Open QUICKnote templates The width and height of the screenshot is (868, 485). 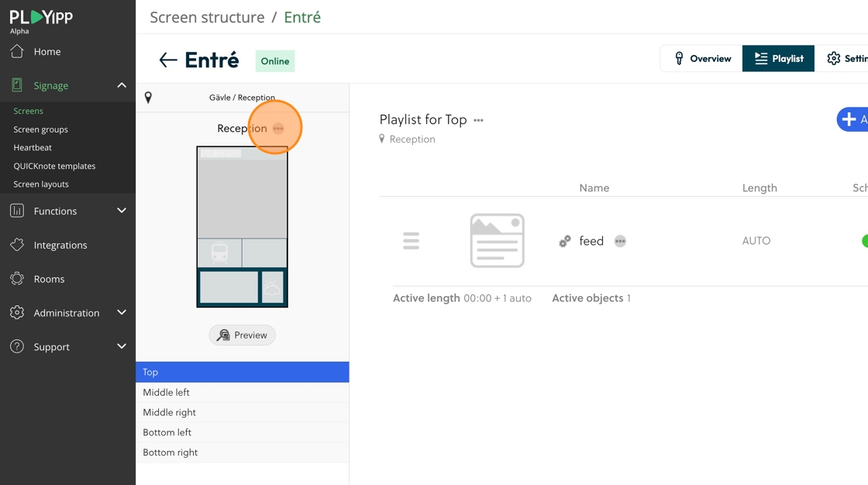coord(54,166)
